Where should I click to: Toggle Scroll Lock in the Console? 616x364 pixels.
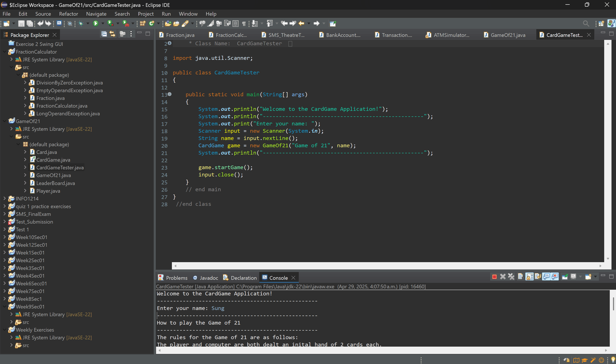tap(529, 277)
